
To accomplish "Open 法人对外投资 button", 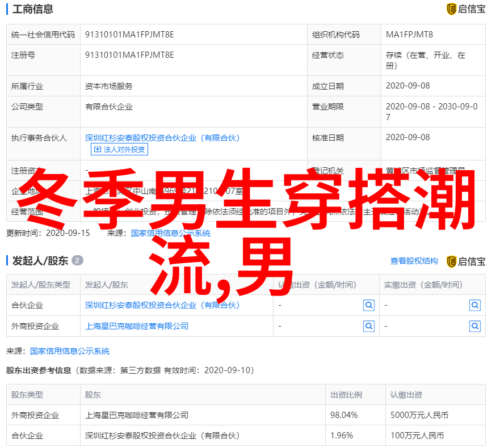I will 119,149.
